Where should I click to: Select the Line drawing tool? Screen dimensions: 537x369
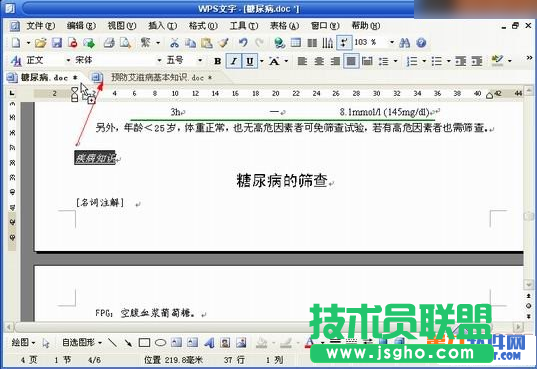pyautogui.click(x=112, y=342)
